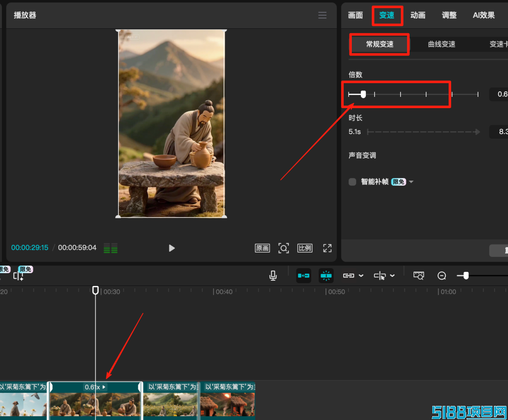508x420 pixels.
Task: Click the timeline zoom out icon
Action: tap(442, 276)
